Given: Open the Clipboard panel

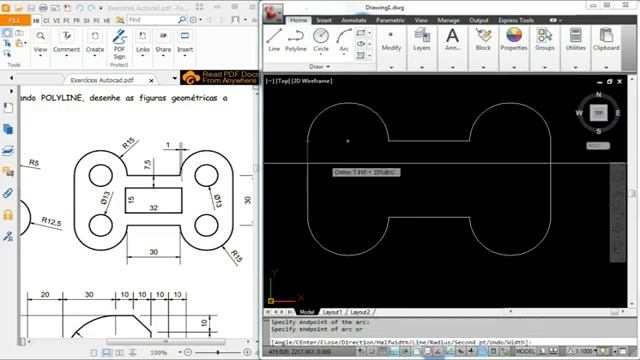Looking at the screenshot, I should tap(606, 40).
